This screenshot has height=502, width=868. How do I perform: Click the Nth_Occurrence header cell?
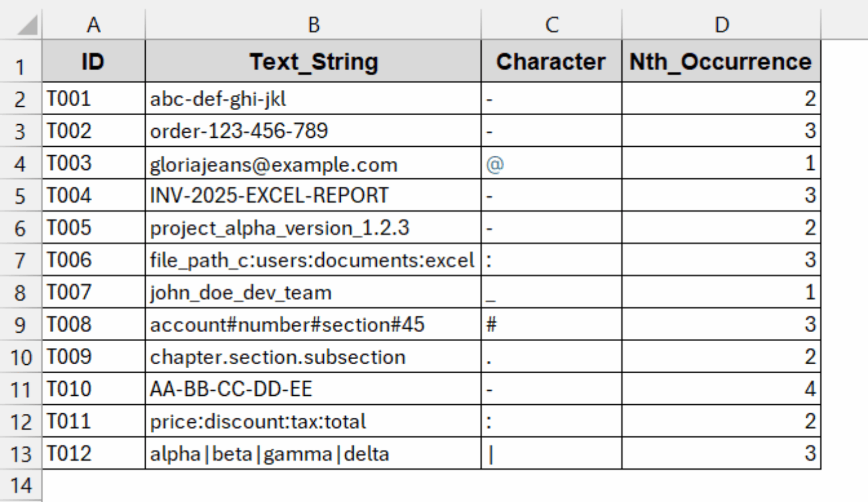[x=721, y=62]
